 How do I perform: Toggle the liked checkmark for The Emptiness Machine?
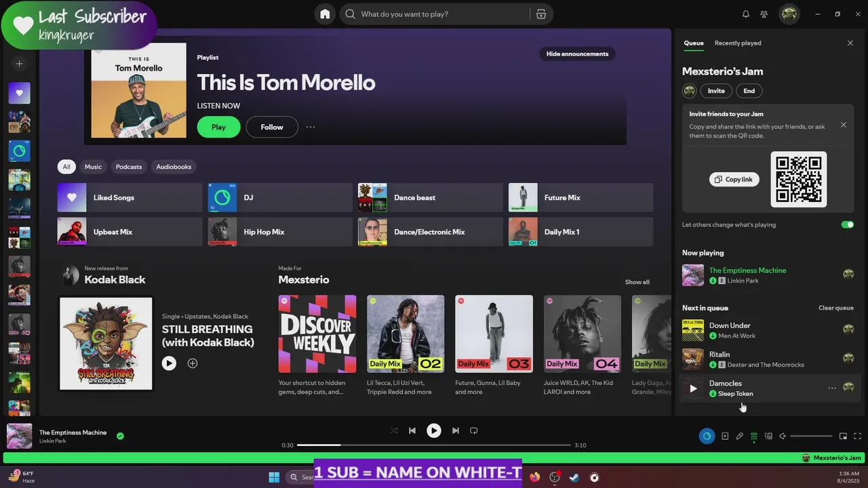pos(120,436)
